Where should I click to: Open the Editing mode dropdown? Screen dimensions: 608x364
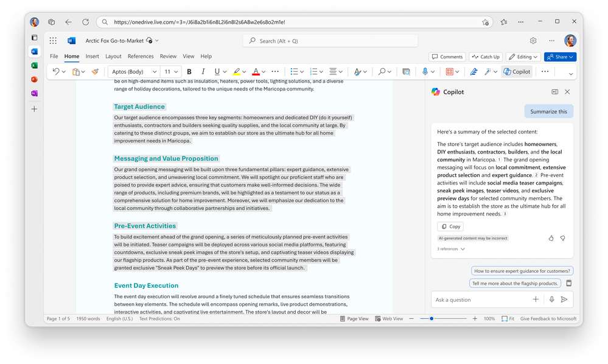(x=523, y=57)
